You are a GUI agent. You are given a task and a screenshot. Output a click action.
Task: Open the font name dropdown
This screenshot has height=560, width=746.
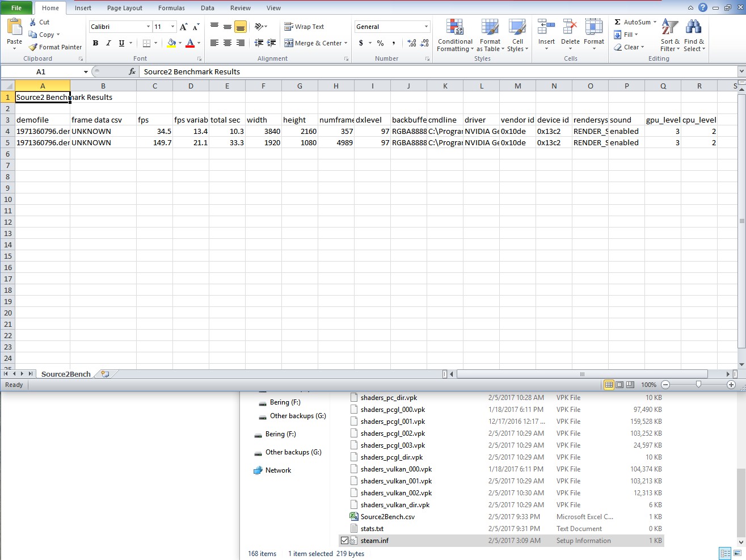(x=148, y=27)
